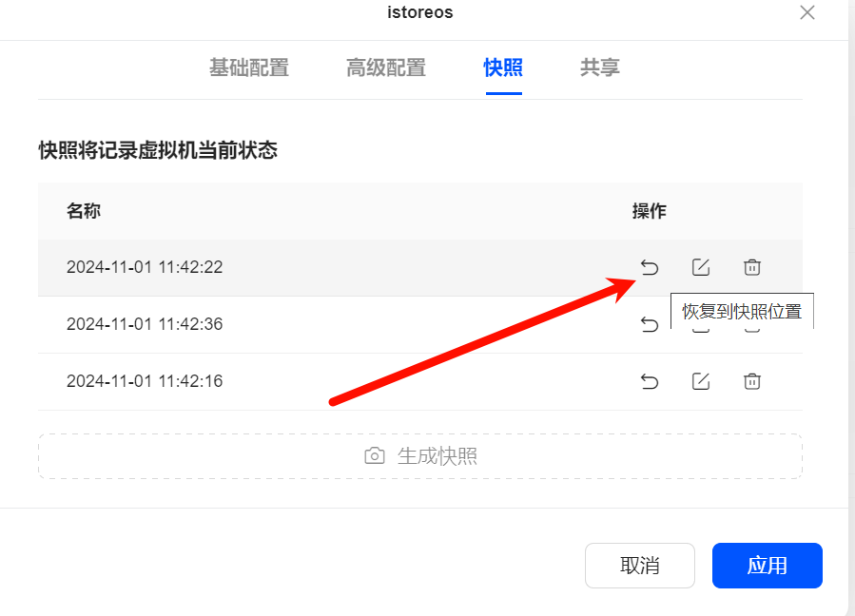The width and height of the screenshot is (855, 616).
Task: Select snapshot name 2024-11-01 11:42:16
Action: coord(145,381)
